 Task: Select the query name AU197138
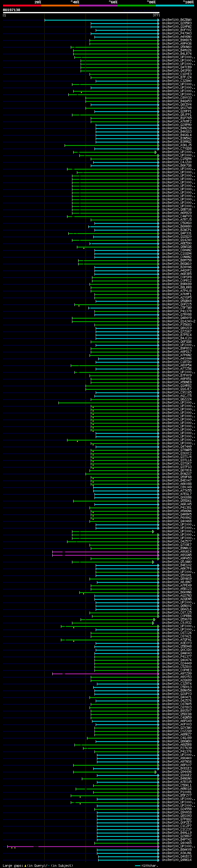click(11, 10)
